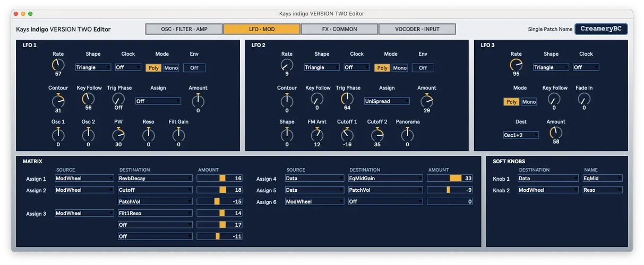Image resolution: width=644 pixels, height=265 pixels.
Task: Click the LFO 2 Amount knob
Action: (427, 100)
